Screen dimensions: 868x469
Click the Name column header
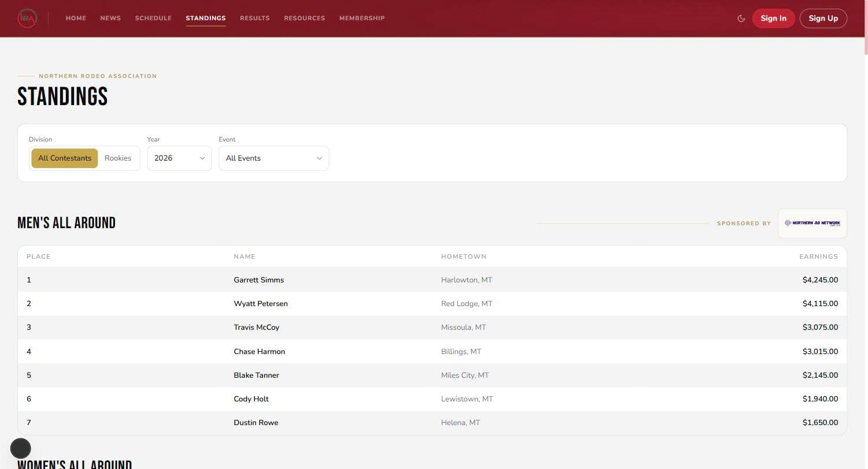pyautogui.click(x=244, y=256)
